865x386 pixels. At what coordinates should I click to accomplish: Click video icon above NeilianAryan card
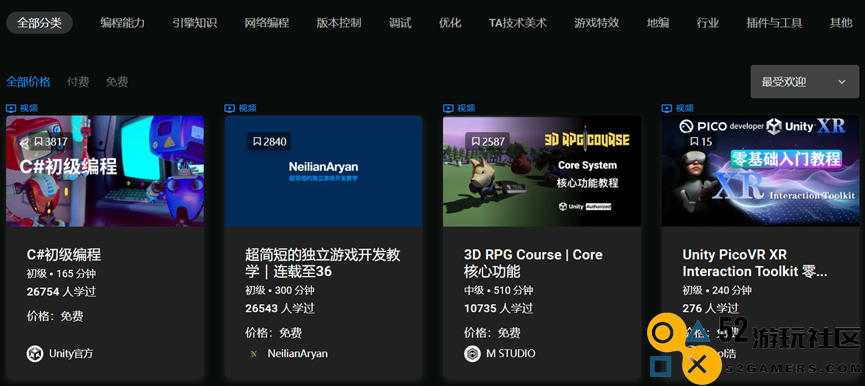click(x=229, y=108)
